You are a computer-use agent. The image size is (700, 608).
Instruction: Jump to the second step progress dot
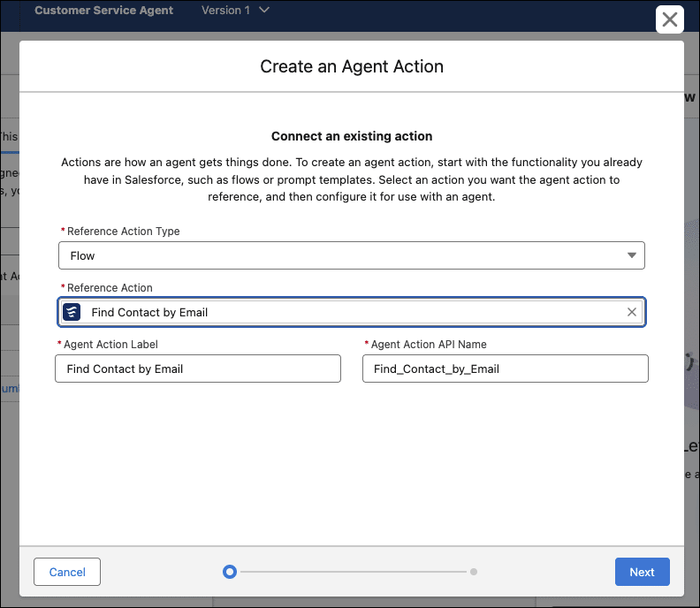[474, 572]
